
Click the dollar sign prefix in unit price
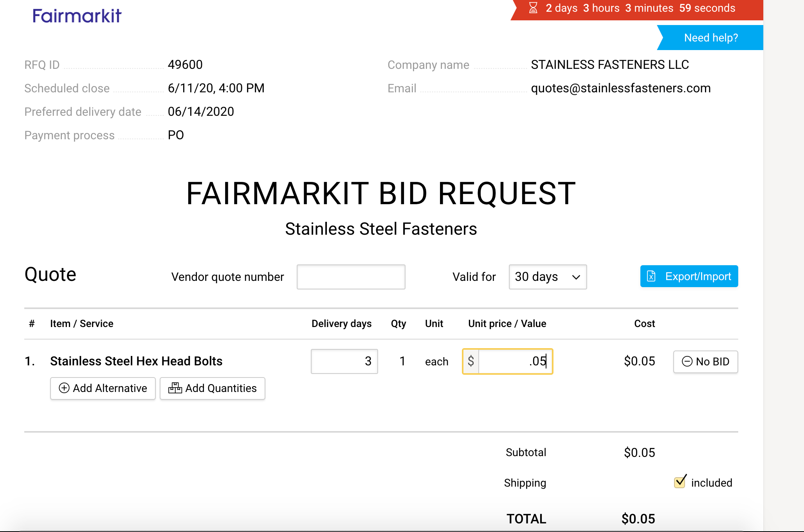coord(471,361)
